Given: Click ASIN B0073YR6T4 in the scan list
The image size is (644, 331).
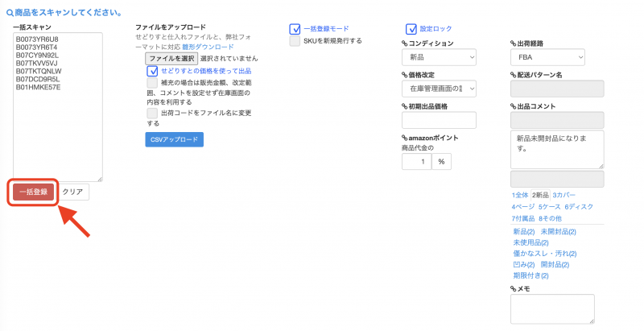Looking at the screenshot, I should click(x=36, y=48).
